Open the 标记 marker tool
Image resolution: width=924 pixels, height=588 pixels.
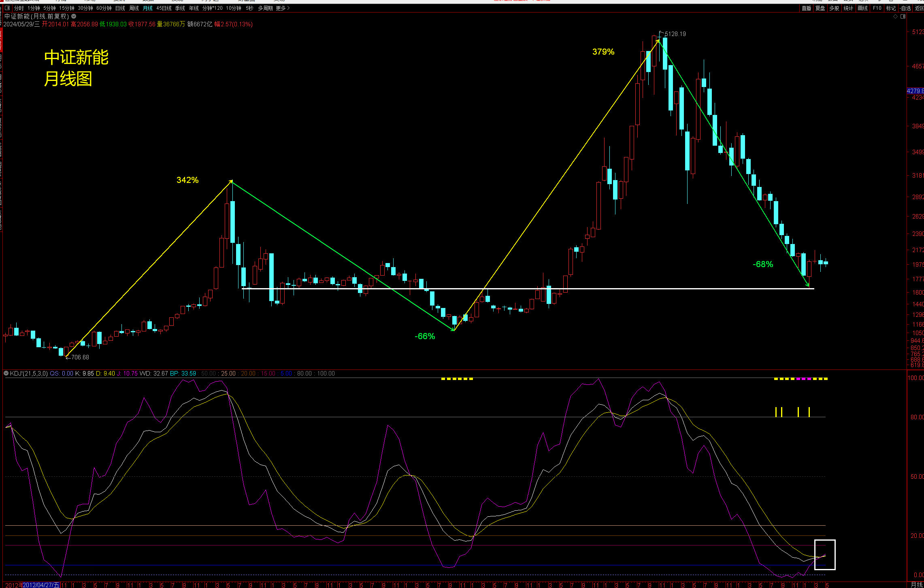(891, 8)
